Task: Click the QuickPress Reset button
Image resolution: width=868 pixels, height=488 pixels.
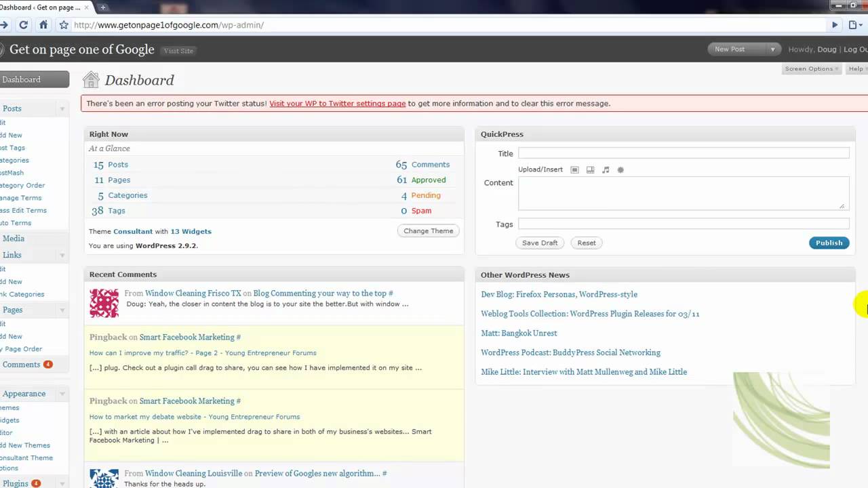Action: [x=587, y=243]
